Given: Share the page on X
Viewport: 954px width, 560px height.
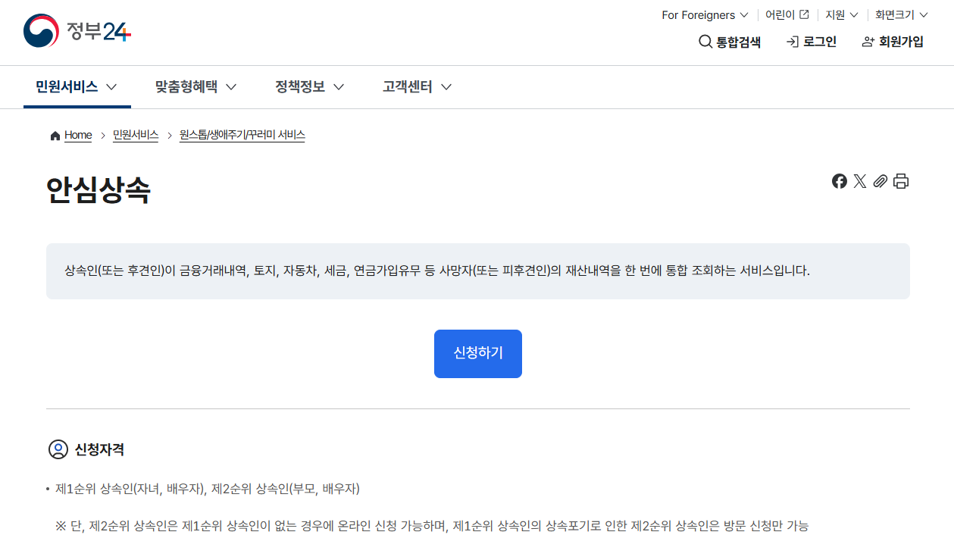Looking at the screenshot, I should (x=859, y=181).
